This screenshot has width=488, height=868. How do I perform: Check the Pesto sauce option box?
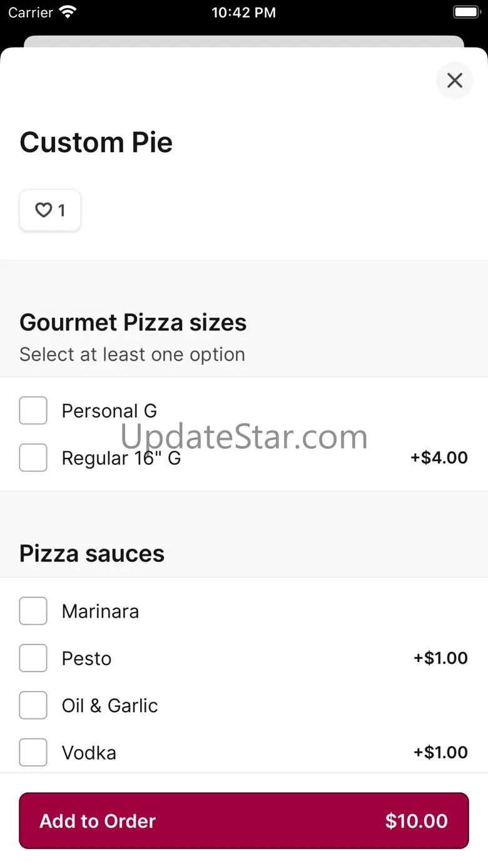(33, 658)
